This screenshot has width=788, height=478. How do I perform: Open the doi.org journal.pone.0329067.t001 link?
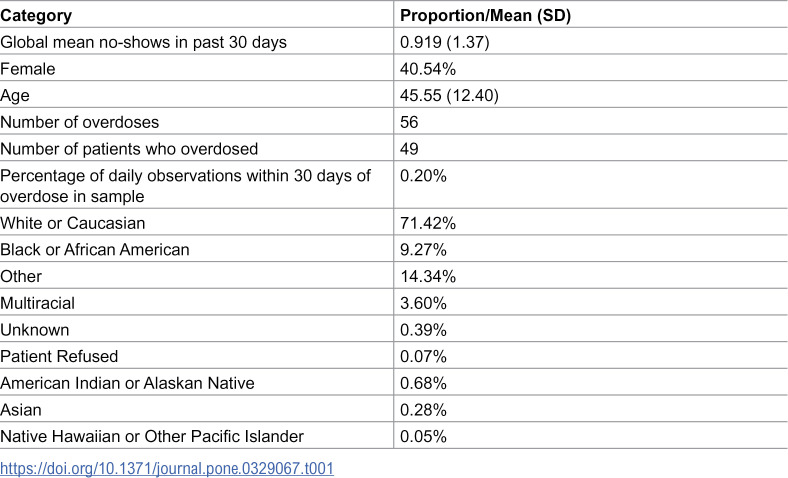tap(167, 468)
